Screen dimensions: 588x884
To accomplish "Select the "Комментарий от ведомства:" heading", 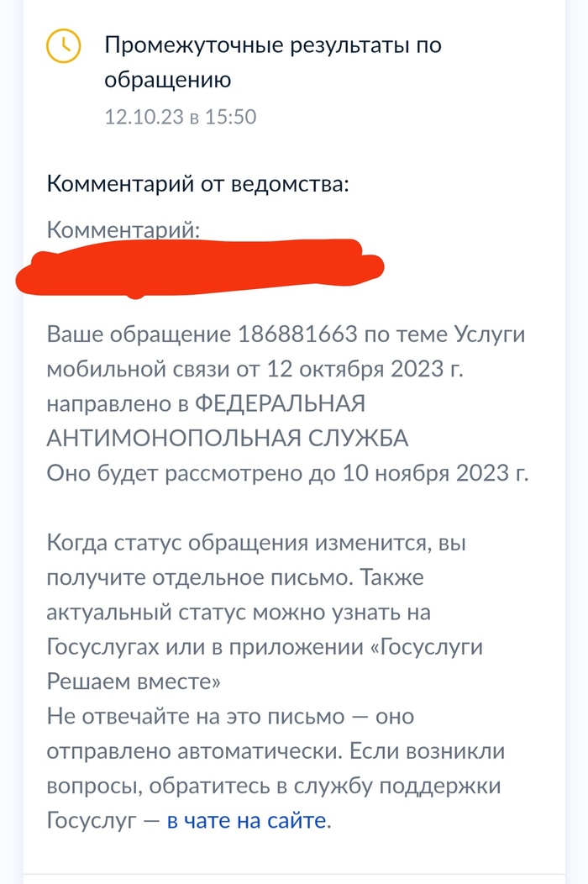I will pyautogui.click(x=197, y=183).
